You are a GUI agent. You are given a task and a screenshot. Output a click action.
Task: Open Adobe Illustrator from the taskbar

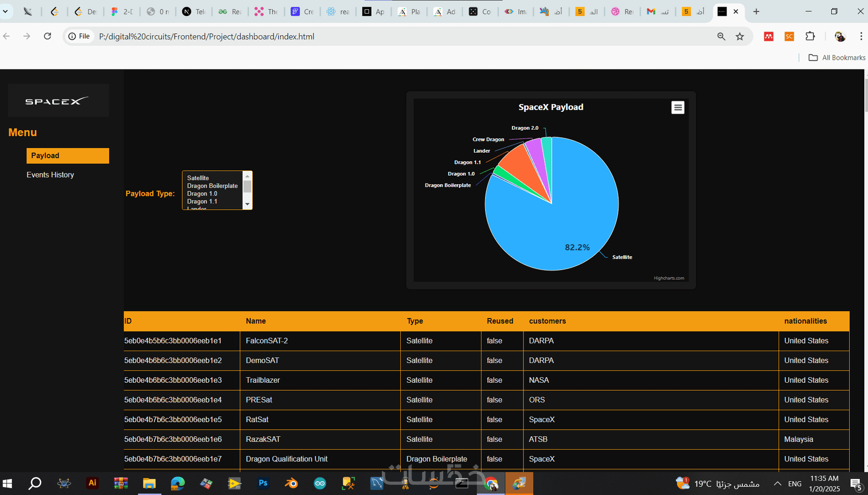point(92,483)
